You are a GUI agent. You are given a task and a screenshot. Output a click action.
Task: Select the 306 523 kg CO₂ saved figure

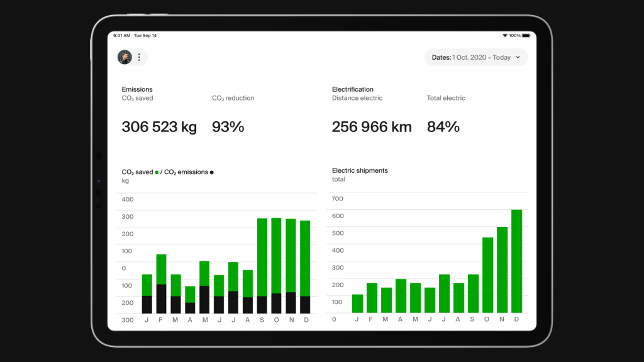coord(159,127)
